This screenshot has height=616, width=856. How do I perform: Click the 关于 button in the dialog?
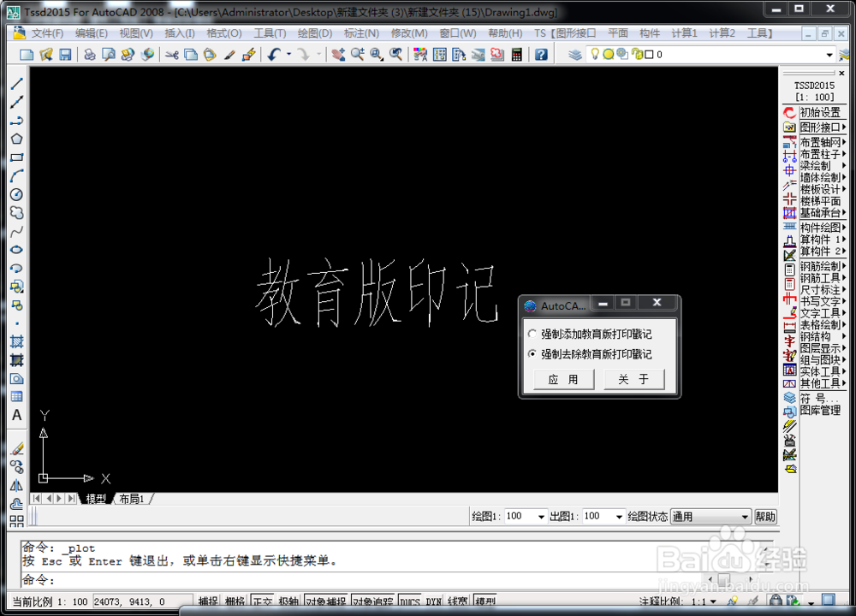633,379
